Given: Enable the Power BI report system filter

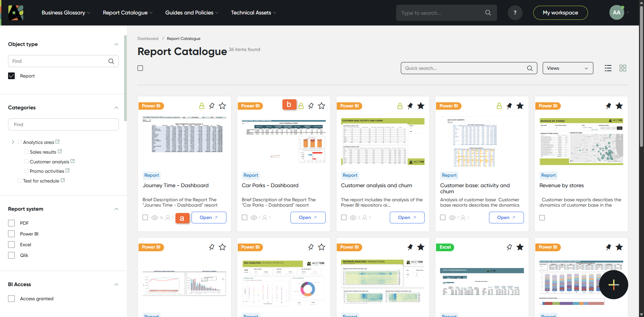Looking at the screenshot, I should tap(11, 234).
